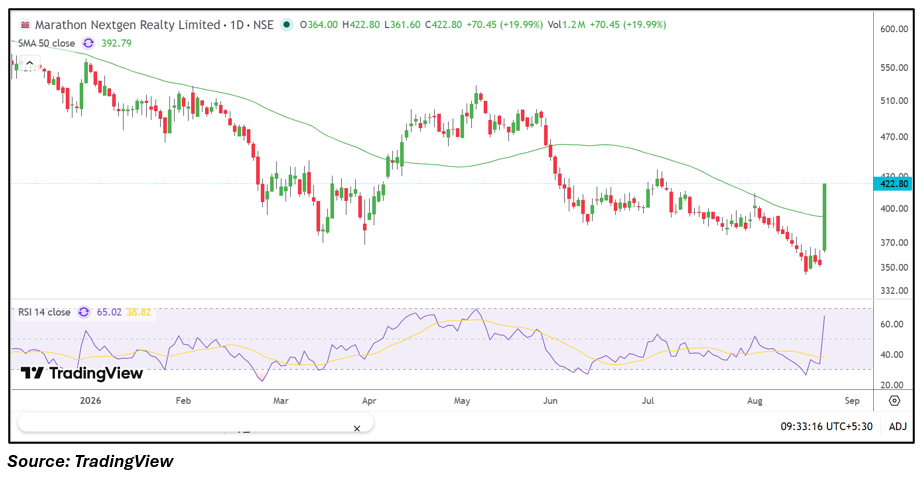Click the Jul time axis label

click(648, 400)
